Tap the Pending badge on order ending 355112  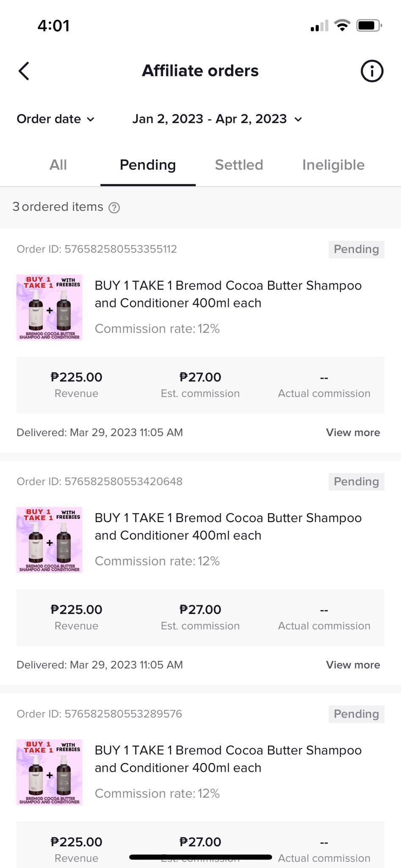coord(356,249)
